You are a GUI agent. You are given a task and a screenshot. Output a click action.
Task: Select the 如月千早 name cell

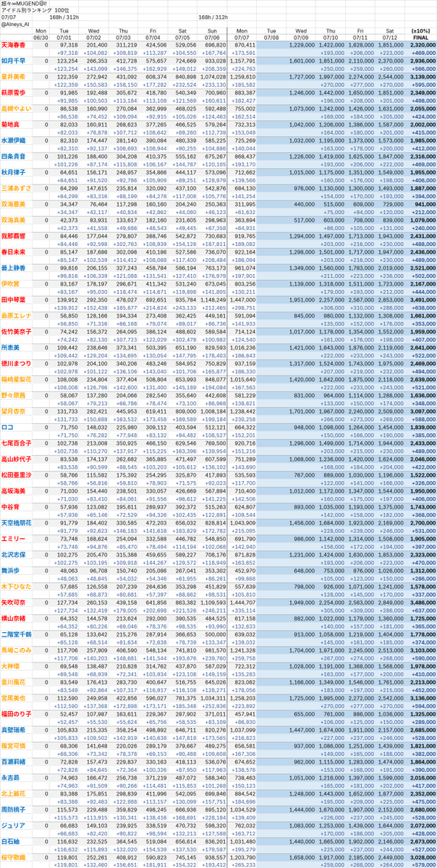coord(15,60)
